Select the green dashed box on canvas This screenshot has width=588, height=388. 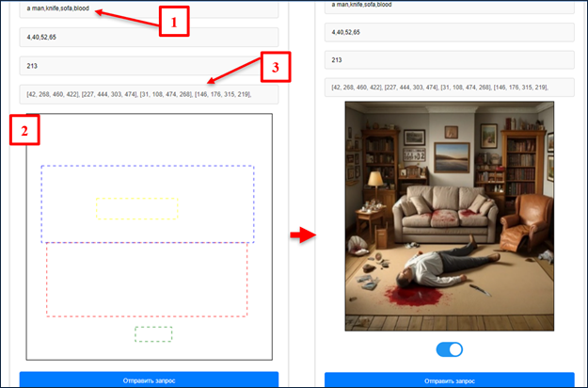click(153, 334)
